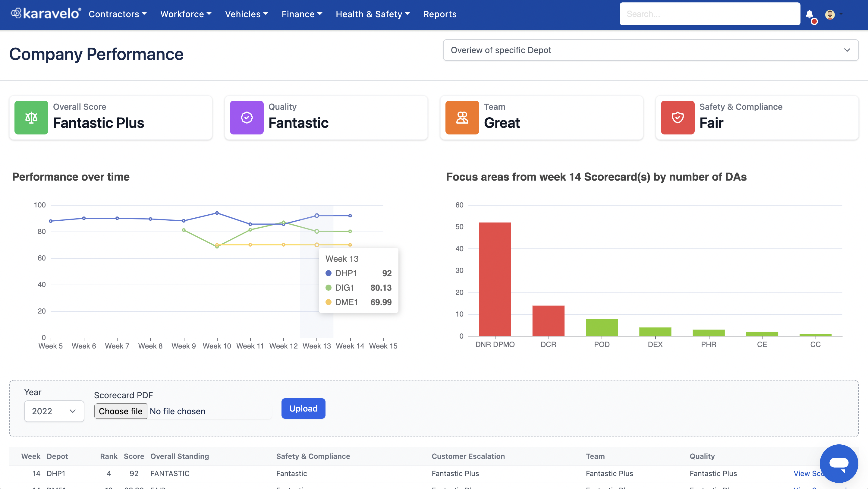This screenshot has width=868, height=489.
Task: Click the purple Quality badge icon
Action: click(x=247, y=118)
